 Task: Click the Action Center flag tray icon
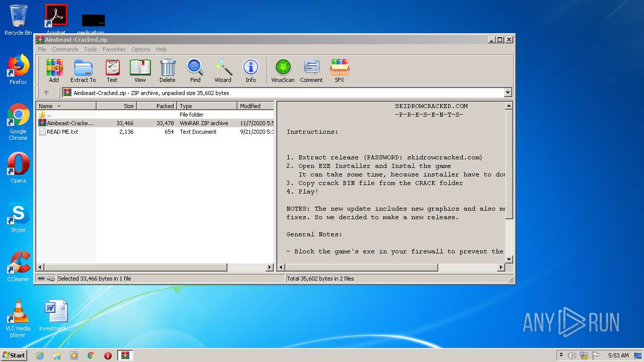point(596,355)
